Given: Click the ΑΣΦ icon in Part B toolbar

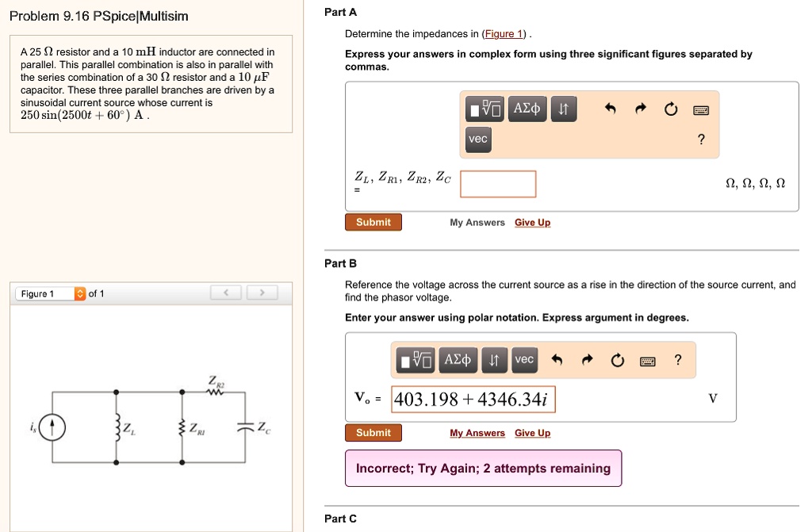Looking at the screenshot, I should (x=458, y=359).
